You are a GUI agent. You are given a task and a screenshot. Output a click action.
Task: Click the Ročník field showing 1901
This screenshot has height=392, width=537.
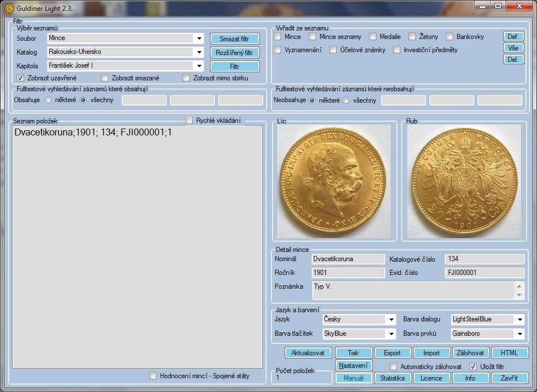coord(348,273)
